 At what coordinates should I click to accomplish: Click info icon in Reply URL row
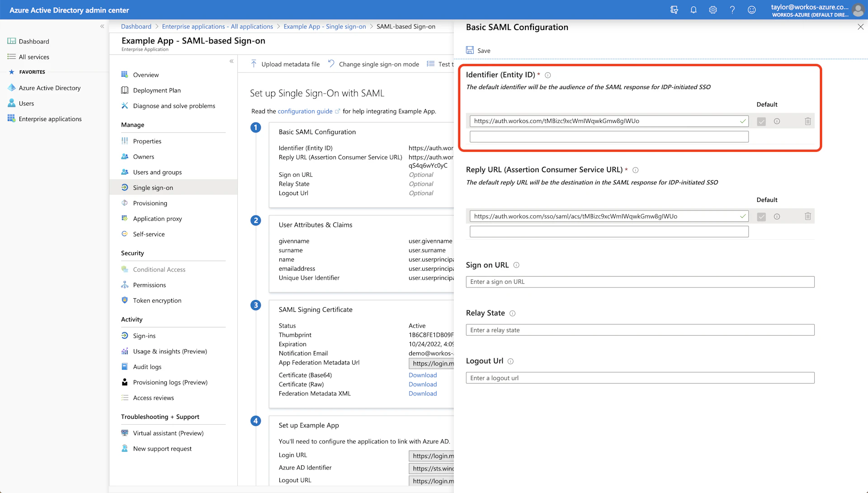coord(777,216)
